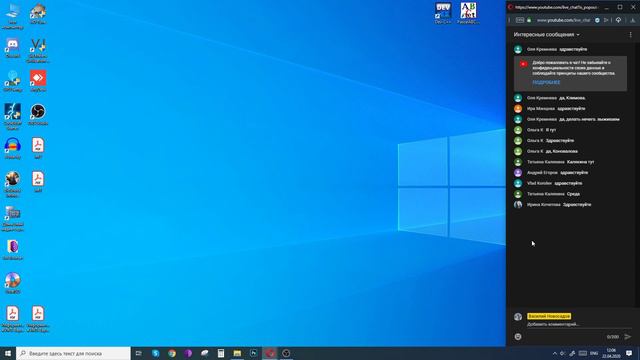Click the padlock icon in the address bar
The width and height of the screenshot is (640, 360).
tap(529, 20)
